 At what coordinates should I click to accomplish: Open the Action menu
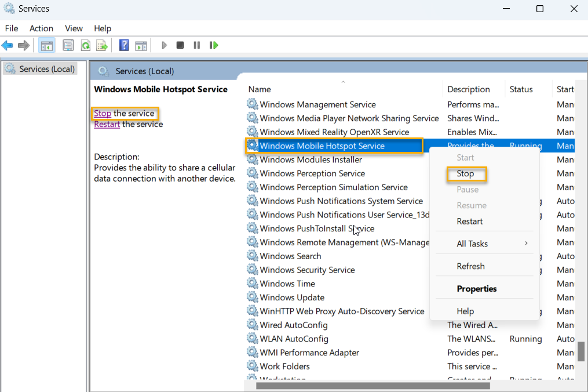41,28
